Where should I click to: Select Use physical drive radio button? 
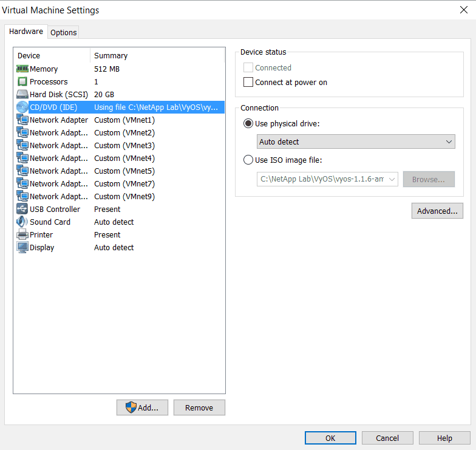248,124
